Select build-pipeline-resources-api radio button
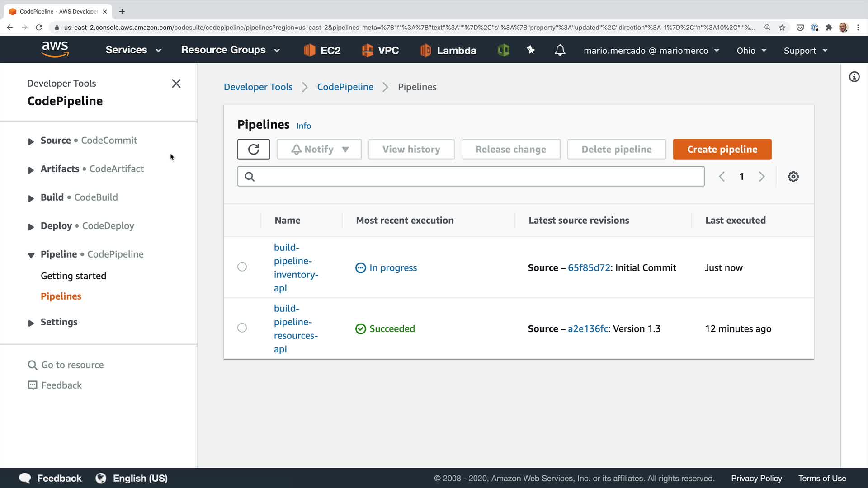The height and width of the screenshot is (488, 868). point(242,328)
